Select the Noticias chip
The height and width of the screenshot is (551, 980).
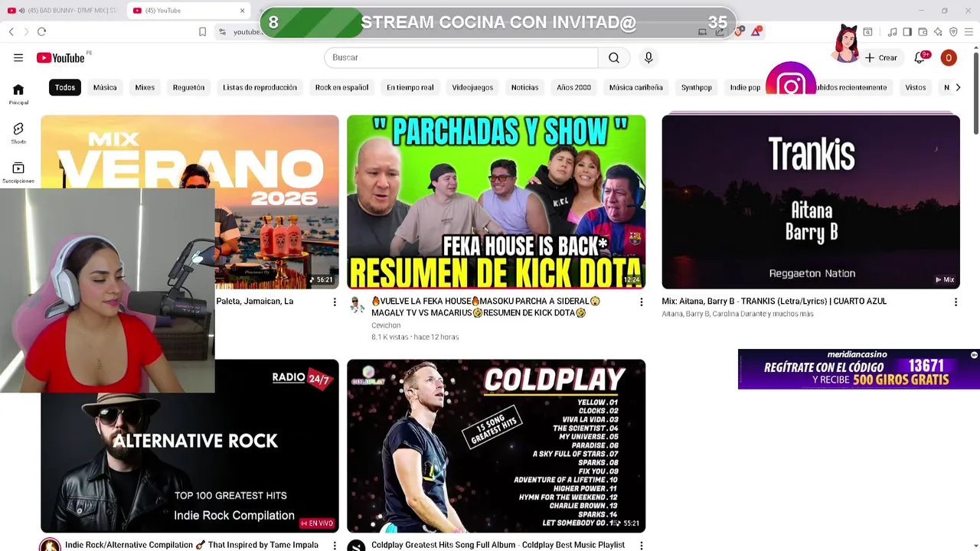524,87
